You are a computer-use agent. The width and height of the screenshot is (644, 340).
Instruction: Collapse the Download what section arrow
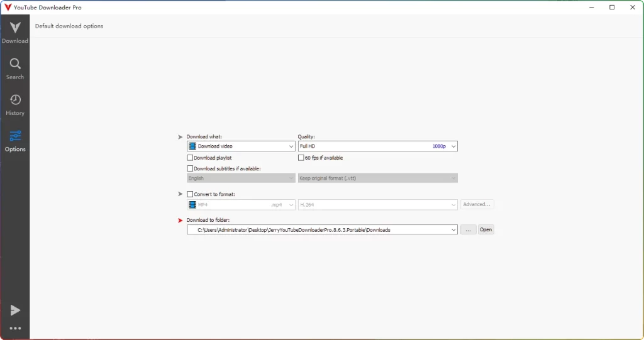pos(180,137)
